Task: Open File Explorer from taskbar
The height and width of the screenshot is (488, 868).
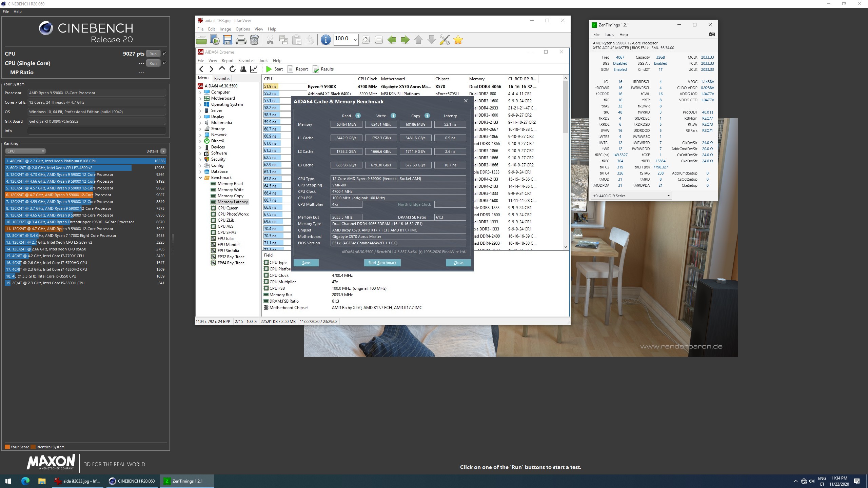Action: point(42,481)
